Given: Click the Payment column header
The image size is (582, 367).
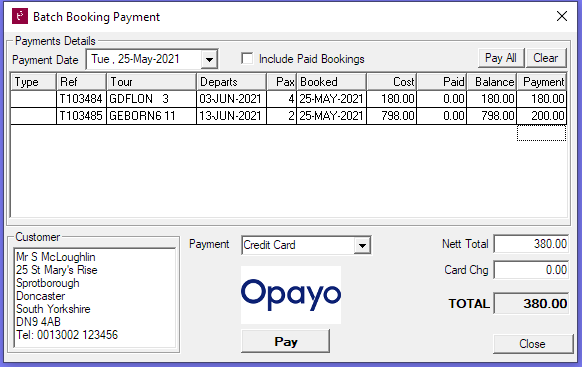Looking at the screenshot, I should coord(542,82).
